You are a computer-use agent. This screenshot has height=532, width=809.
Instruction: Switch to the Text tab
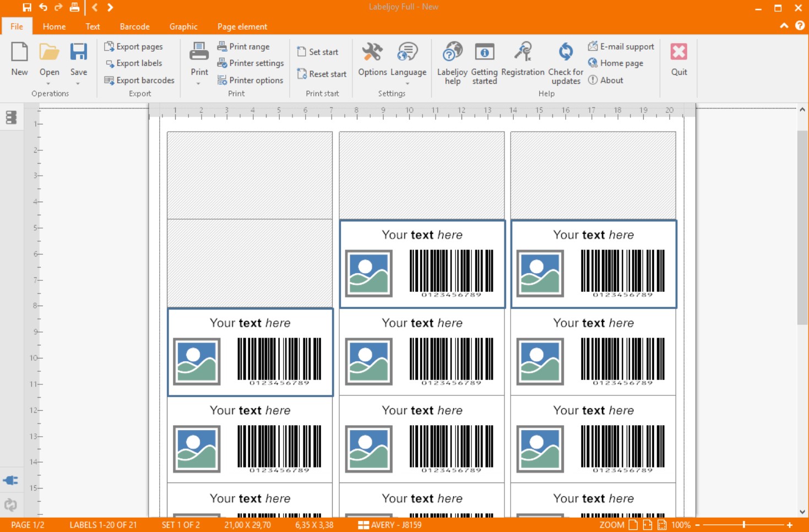click(93, 26)
